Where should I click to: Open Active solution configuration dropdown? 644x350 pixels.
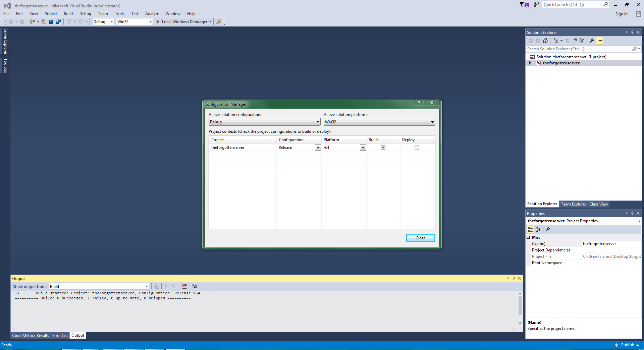(x=264, y=122)
